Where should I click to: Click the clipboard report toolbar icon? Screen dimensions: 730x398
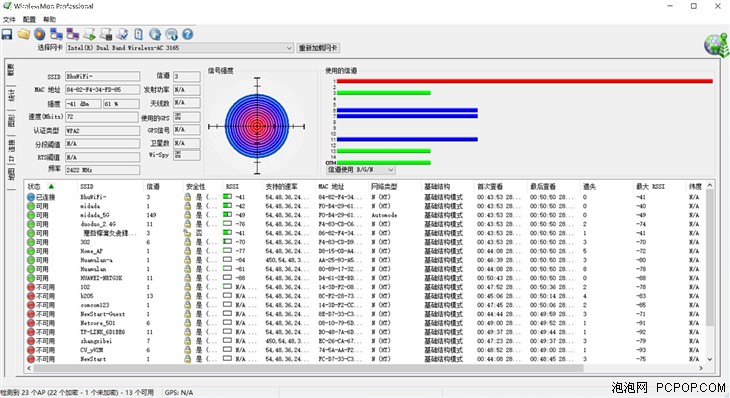138,34
